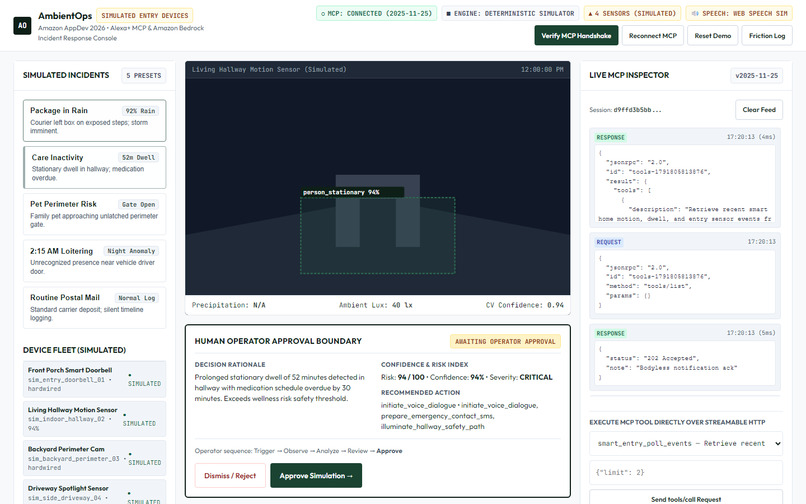Image resolution: width=806 pixels, height=504 pixels.
Task: Dismiss / Reject the incident
Action: [230, 476]
